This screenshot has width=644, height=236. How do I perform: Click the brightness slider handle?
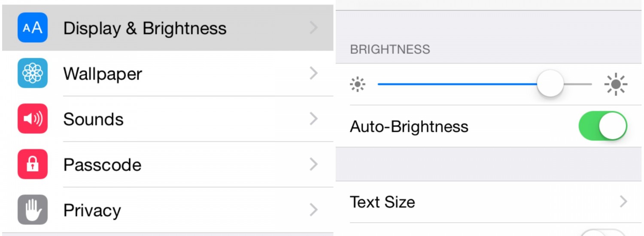tap(550, 84)
